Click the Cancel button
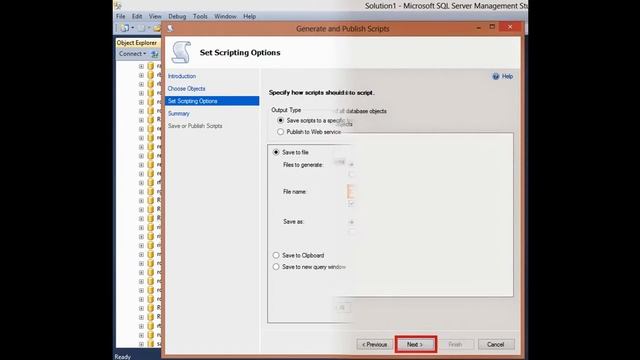640x360 pixels. 496,344
